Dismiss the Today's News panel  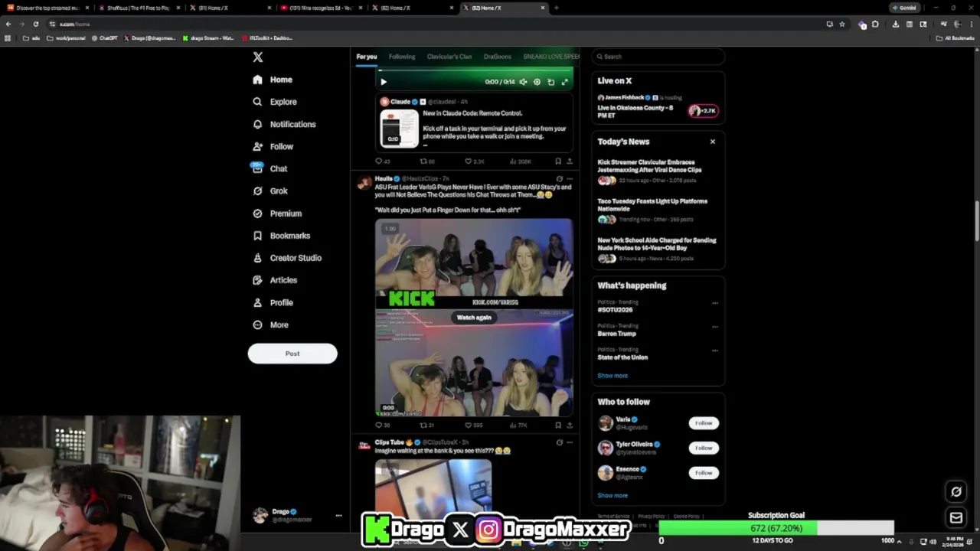712,142
